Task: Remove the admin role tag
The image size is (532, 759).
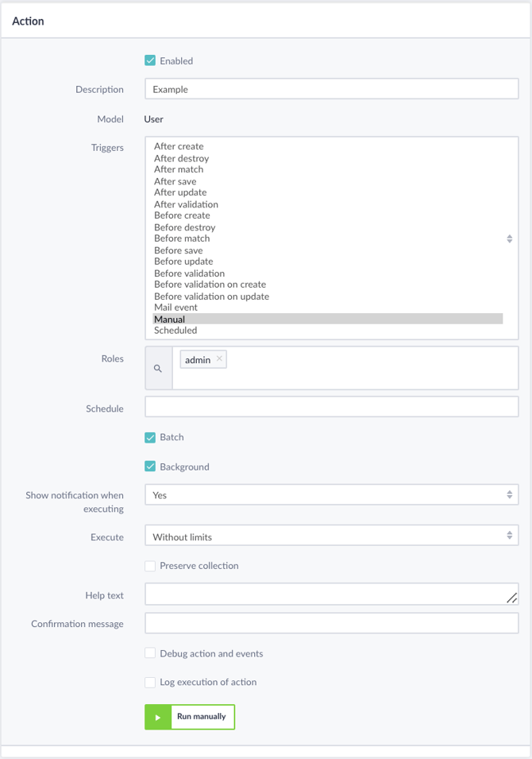Action: (x=219, y=358)
